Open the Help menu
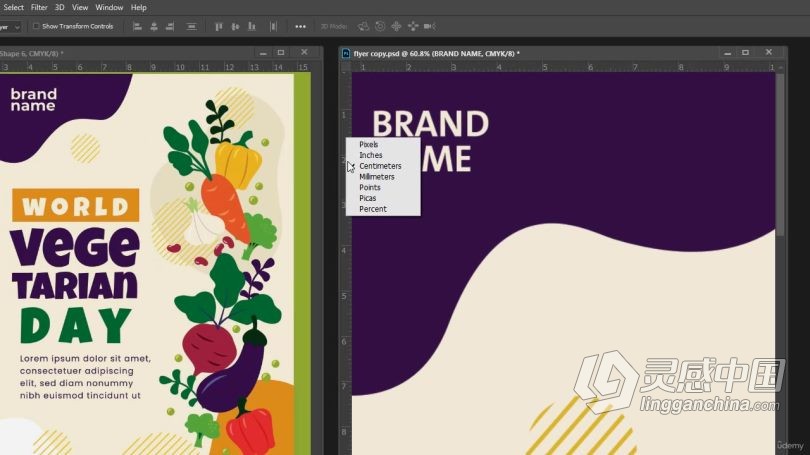Image resolution: width=810 pixels, height=455 pixels. (138, 7)
